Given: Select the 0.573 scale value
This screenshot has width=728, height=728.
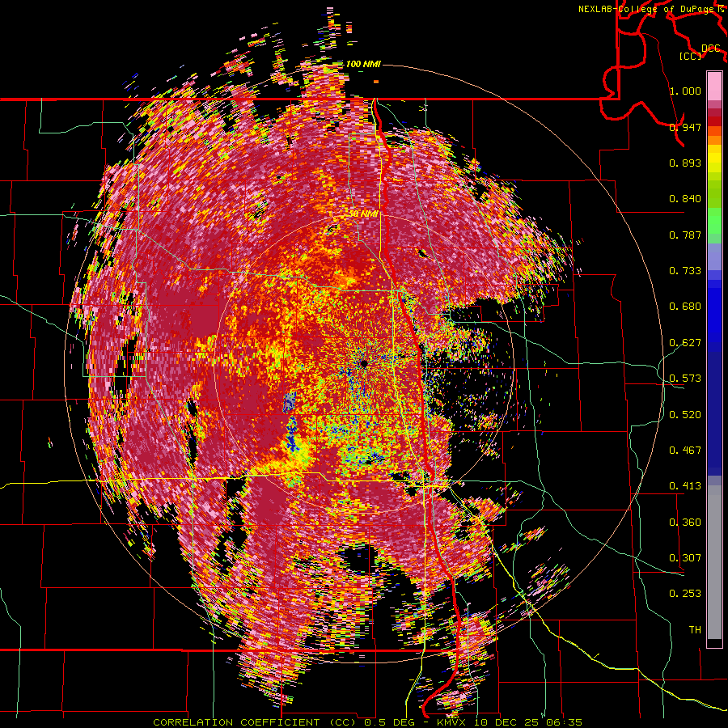Looking at the screenshot, I should (x=685, y=379).
